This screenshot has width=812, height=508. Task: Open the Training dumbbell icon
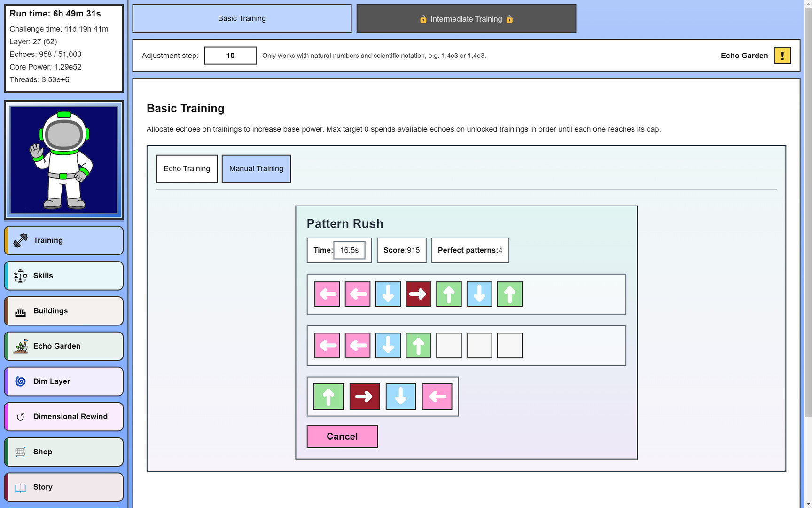[x=21, y=240]
